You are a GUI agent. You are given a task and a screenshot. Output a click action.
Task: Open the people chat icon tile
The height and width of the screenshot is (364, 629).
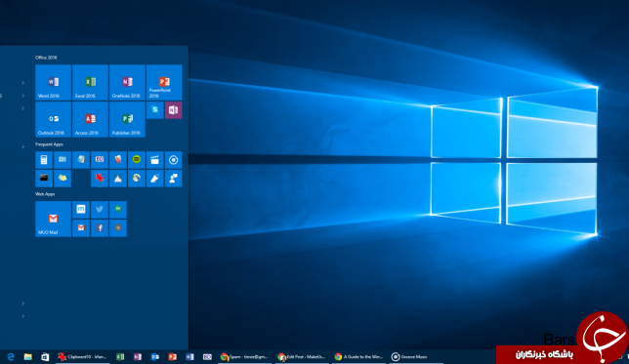(x=173, y=179)
